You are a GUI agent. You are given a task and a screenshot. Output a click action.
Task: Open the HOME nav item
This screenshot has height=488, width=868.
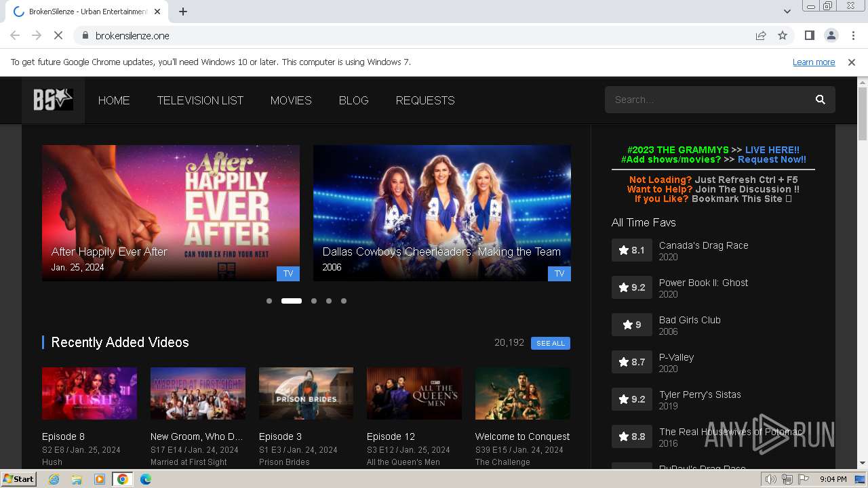114,100
